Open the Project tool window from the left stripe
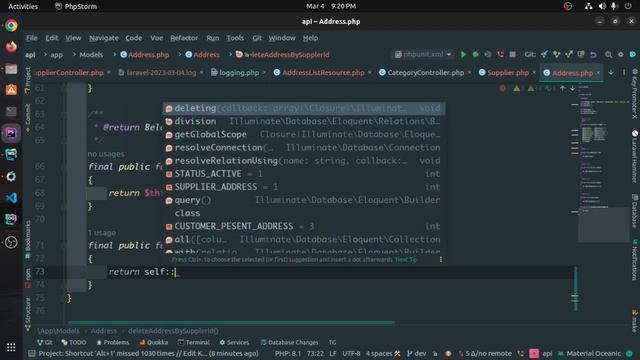The height and width of the screenshot is (360, 640). coord(28,80)
